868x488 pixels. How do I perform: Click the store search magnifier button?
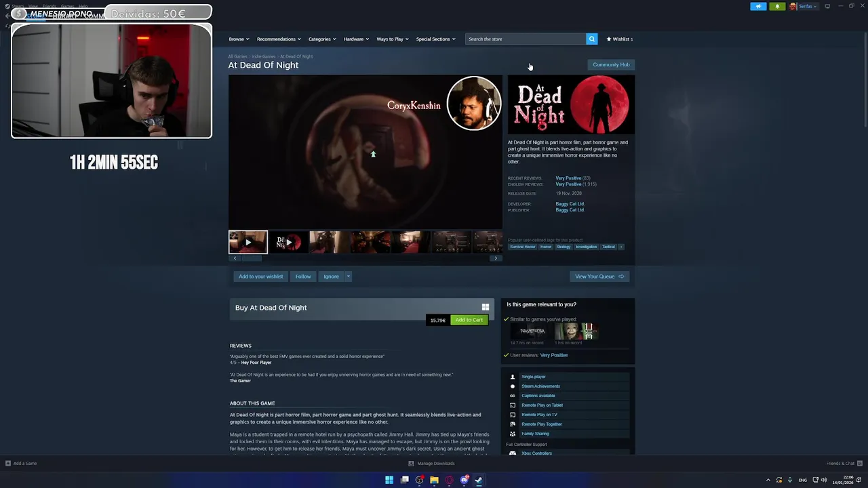(x=592, y=39)
